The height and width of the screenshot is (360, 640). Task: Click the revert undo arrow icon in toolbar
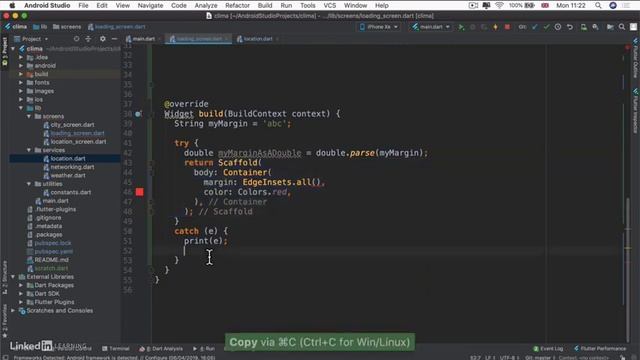pyautogui.click(x=570, y=27)
